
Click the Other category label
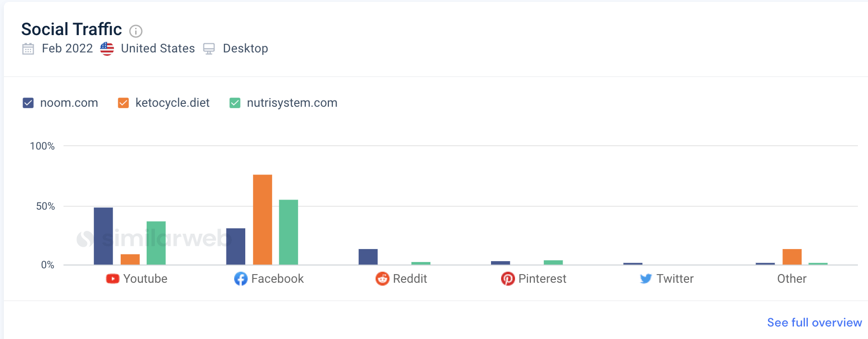pos(792,278)
